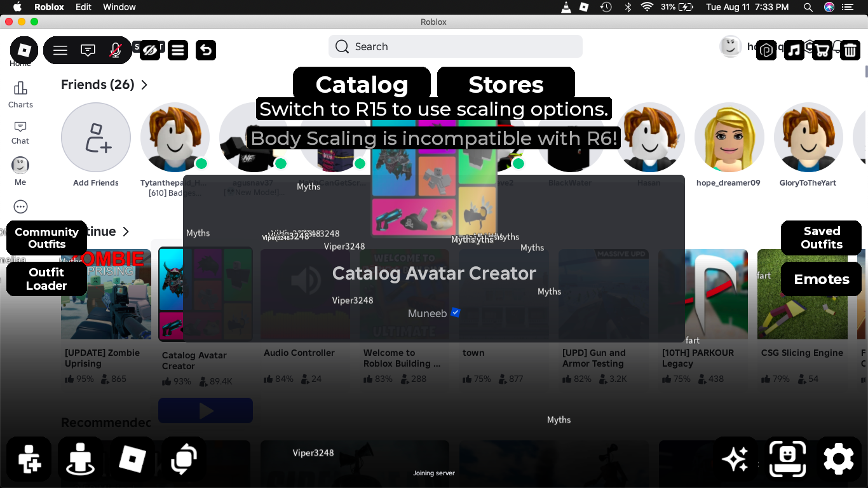Open the CSG Slicing Engine thumbnail
This screenshot has width=868, height=488.
tap(802, 294)
